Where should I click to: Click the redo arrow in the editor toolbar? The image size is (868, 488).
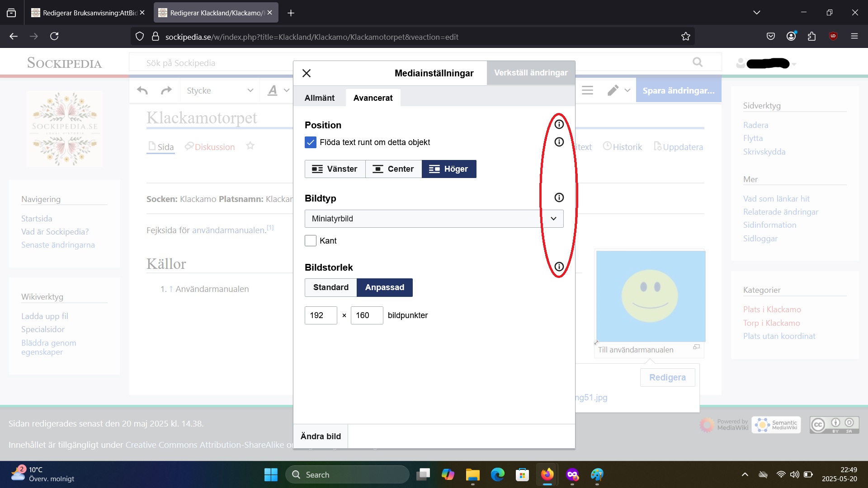(x=166, y=90)
